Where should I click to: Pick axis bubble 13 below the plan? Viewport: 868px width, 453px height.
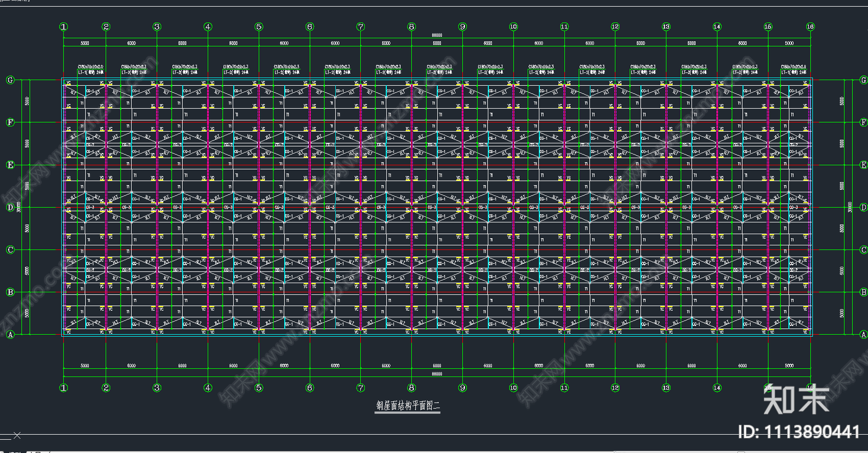[x=666, y=388]
